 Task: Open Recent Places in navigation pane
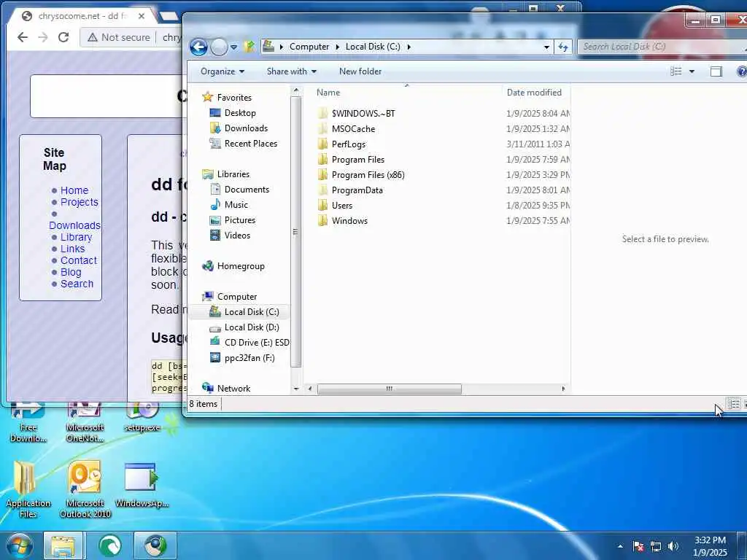click(251, 144)
